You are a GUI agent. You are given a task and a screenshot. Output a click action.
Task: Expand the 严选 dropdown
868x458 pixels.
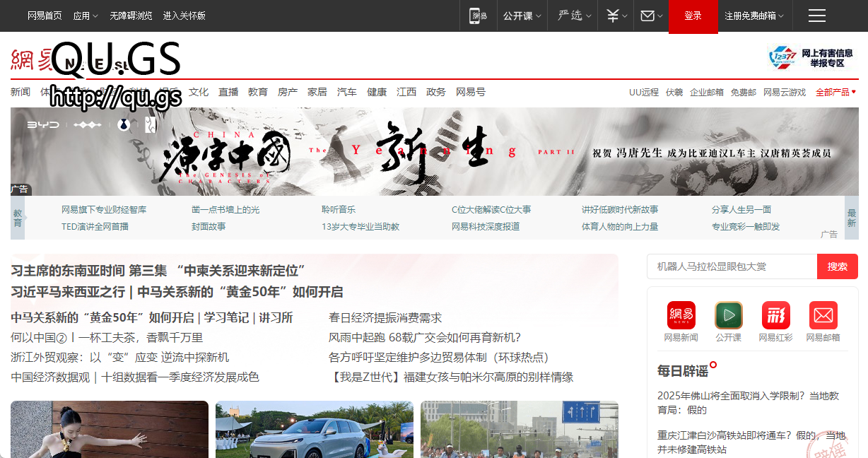coord(575,16)
